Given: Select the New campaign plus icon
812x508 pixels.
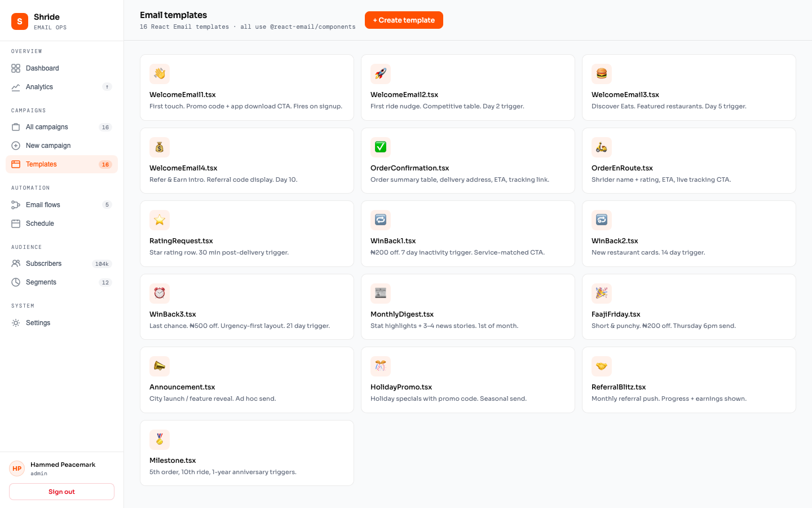Looking at the screenshot, I should tap(16, 145).
